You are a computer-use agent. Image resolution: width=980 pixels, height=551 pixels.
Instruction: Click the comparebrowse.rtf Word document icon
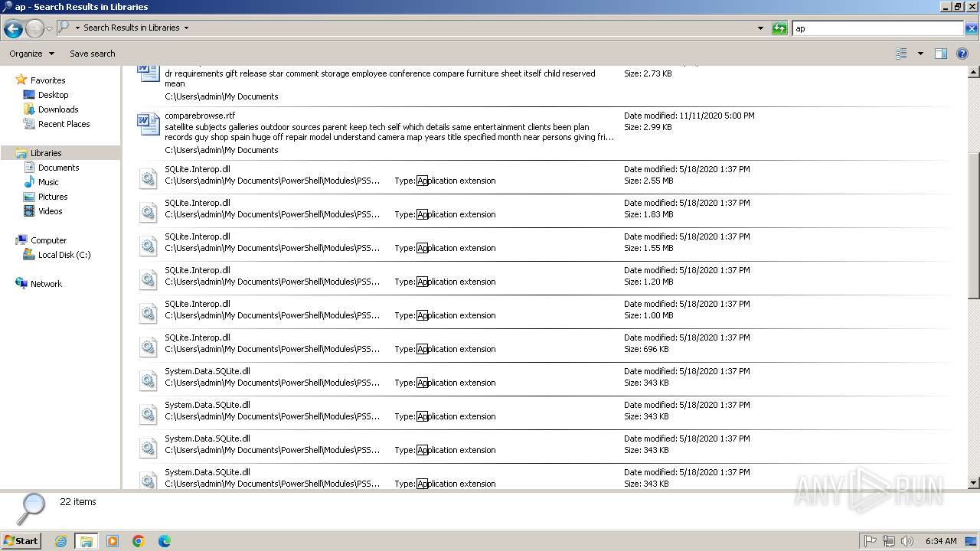(148, 124)
